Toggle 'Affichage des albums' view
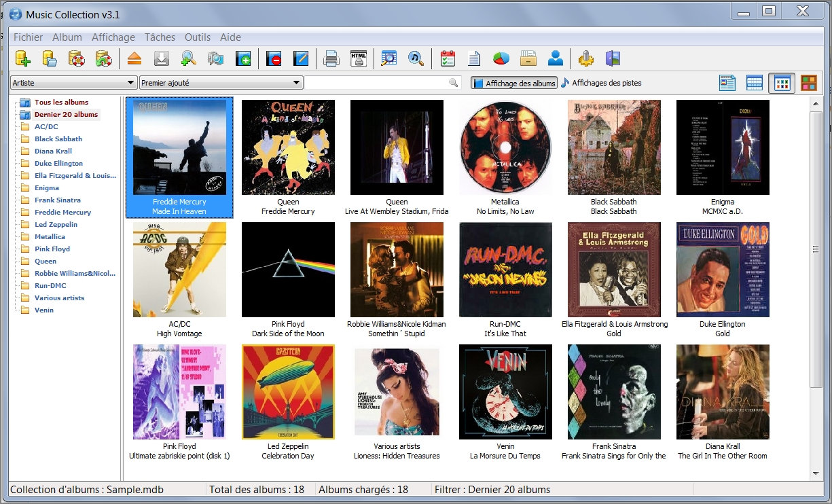This screenshot has width=832, height=504. click(x=514, y=83)
